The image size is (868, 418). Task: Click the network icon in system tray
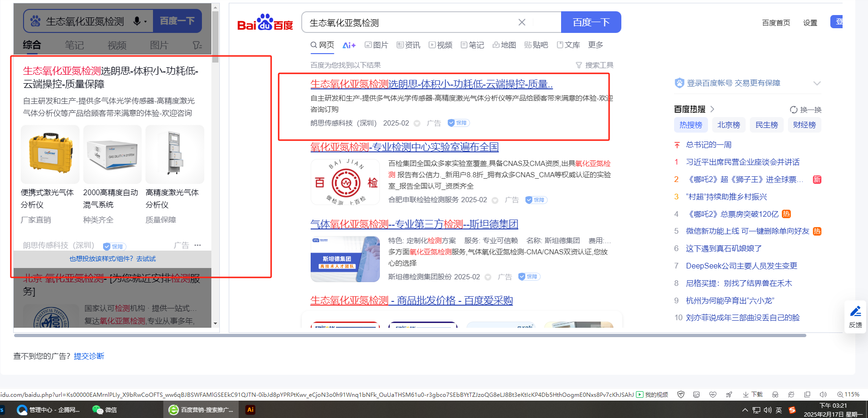(756, 410)
